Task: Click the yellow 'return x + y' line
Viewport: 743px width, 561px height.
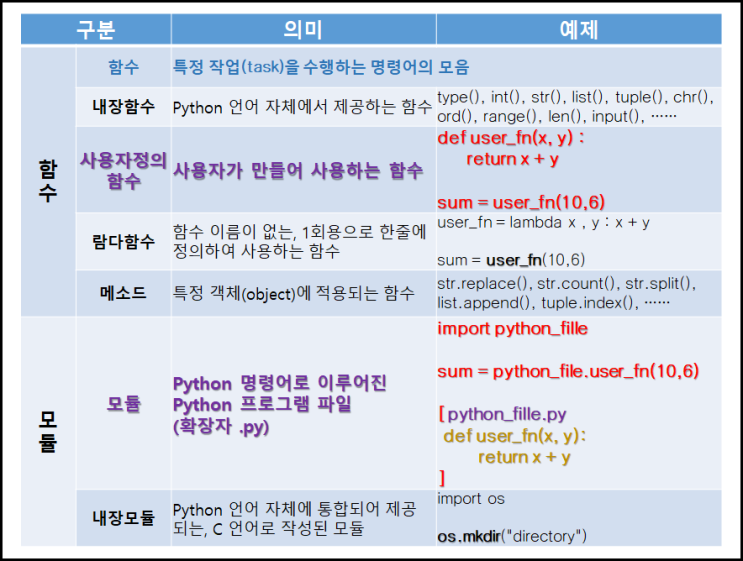Action: pyautogui.click(x=524, y=457)
